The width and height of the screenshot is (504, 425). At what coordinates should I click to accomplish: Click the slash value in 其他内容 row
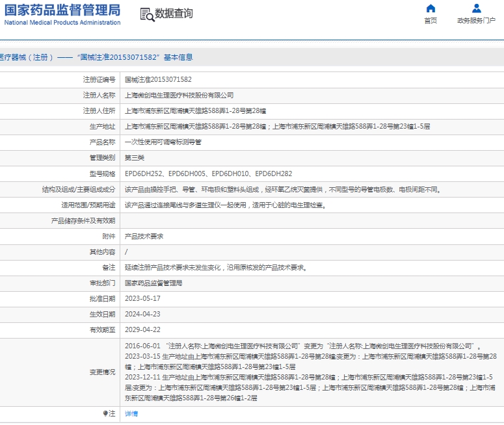point(126,252)
